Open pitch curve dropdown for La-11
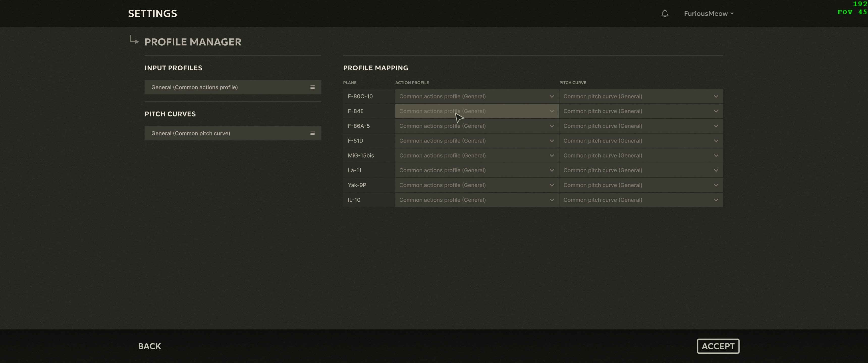 tap(641, 170)
